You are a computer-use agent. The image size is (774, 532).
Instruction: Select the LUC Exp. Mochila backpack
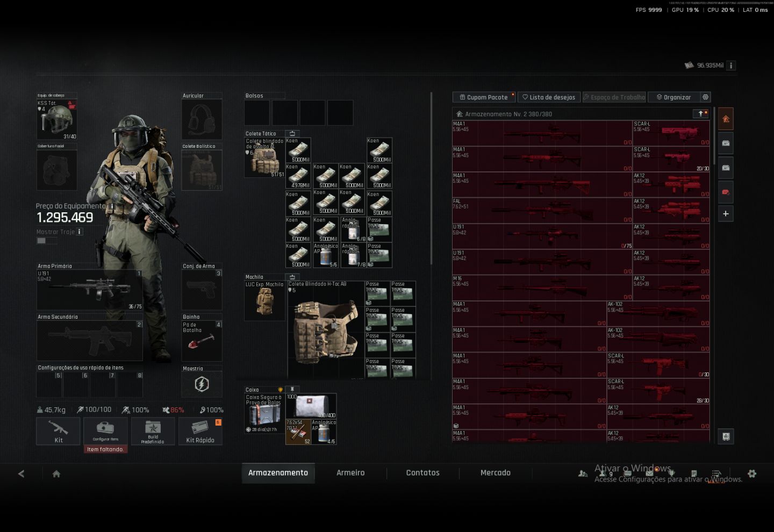(264, 301)
